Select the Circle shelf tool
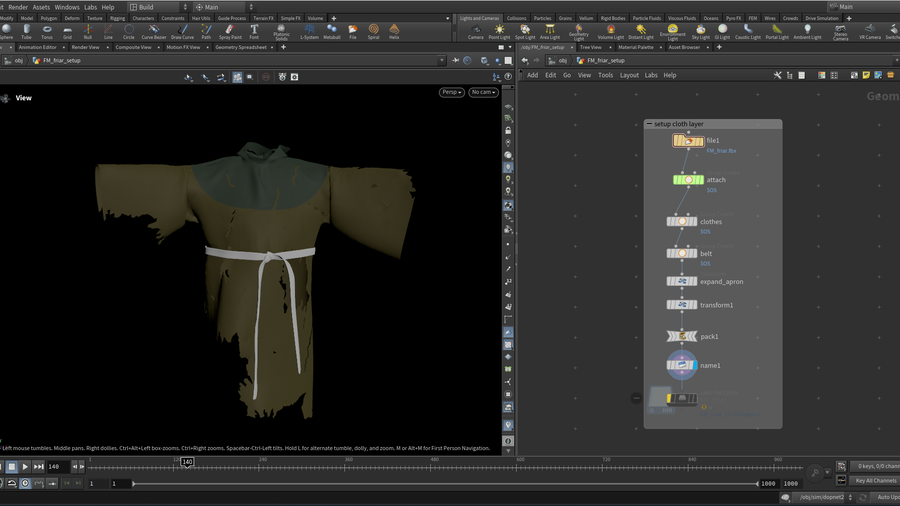 pos(129,32)
